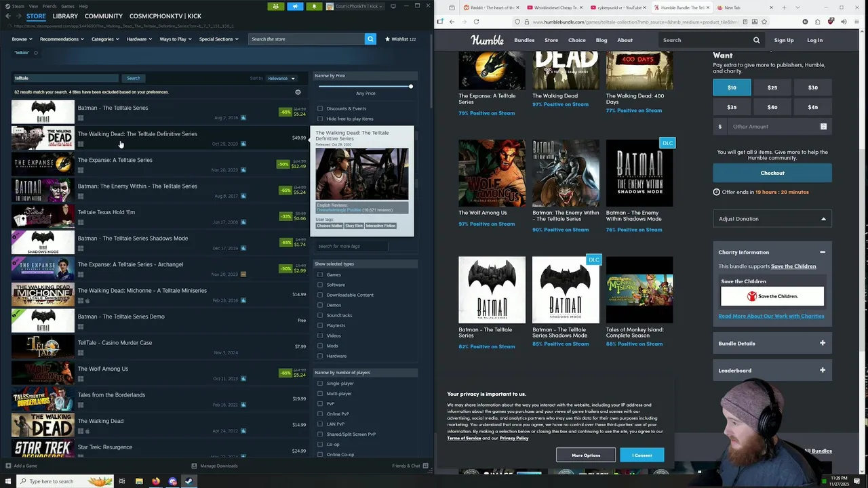Switch to Steam LIBRARY tab
868x488 pixels.
tap(65, 16)
